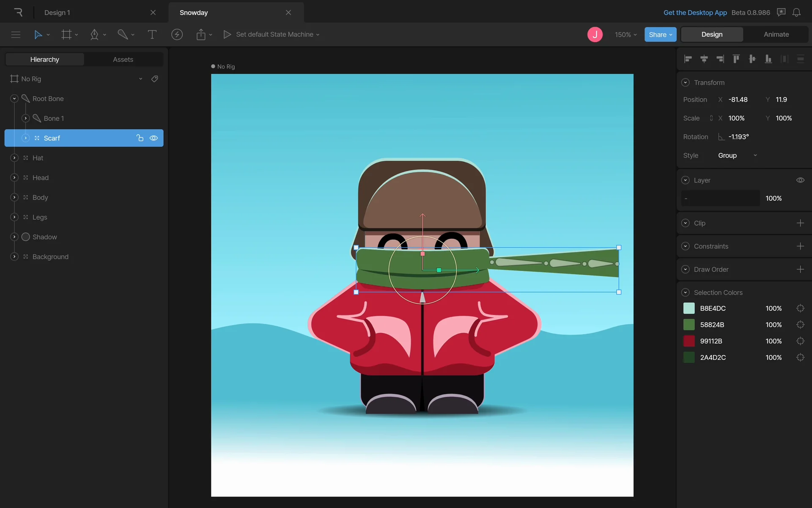Select the Bone tool in toolbar
The height and width of the screenshot is (508, 812).
click(123, 34)
